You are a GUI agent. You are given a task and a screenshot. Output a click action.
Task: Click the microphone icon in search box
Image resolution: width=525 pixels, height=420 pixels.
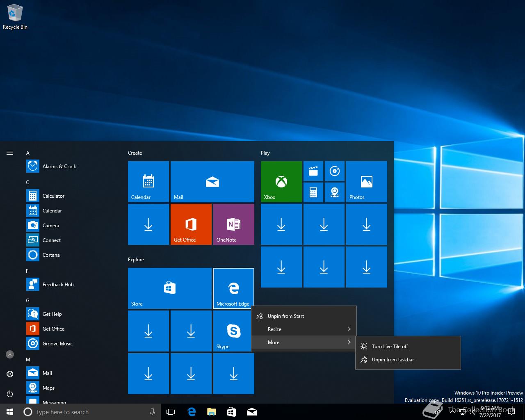pyautogui.click(x=152, y=412)
